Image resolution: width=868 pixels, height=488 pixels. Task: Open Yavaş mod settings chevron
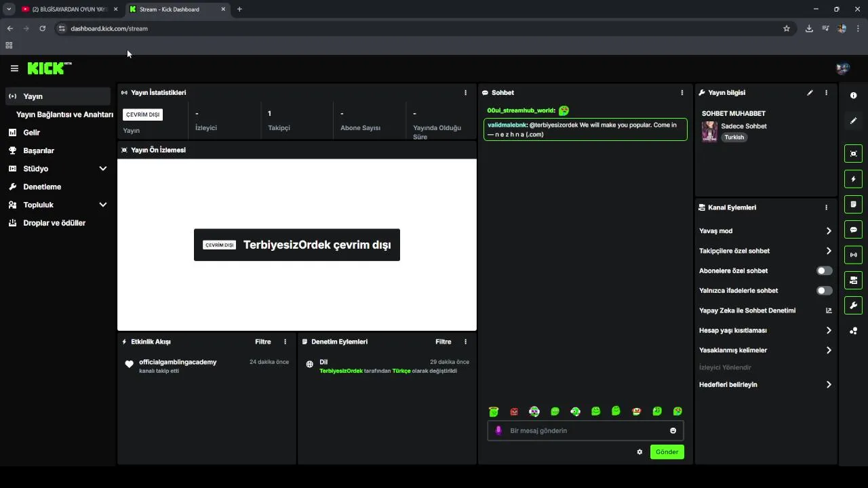tap(829, 231)
